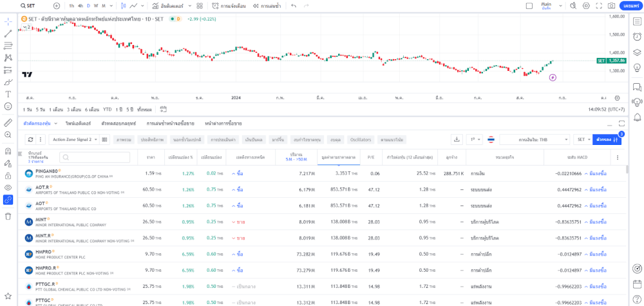Open the alerts clock icon in right sidebar

(x=637, y=37)
